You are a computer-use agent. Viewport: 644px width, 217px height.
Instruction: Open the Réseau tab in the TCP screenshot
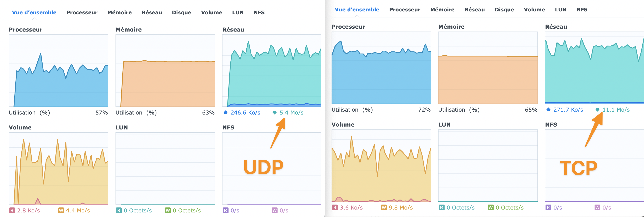pyautogui.click(x=474, y=10)
